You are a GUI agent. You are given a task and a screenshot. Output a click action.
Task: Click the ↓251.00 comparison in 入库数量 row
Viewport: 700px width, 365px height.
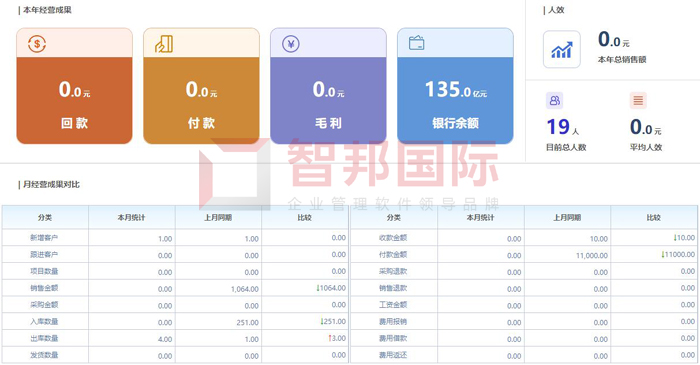[333, 322]
